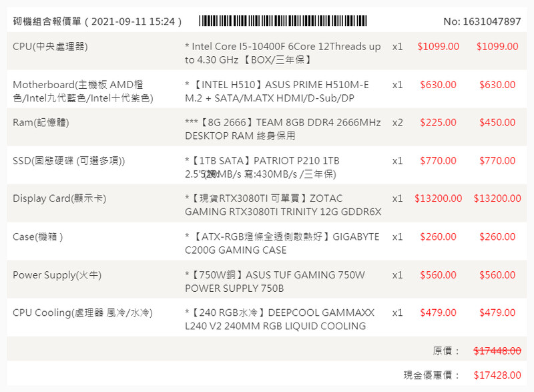Select the CPU(中央處理器) category label

pos(50,47)
